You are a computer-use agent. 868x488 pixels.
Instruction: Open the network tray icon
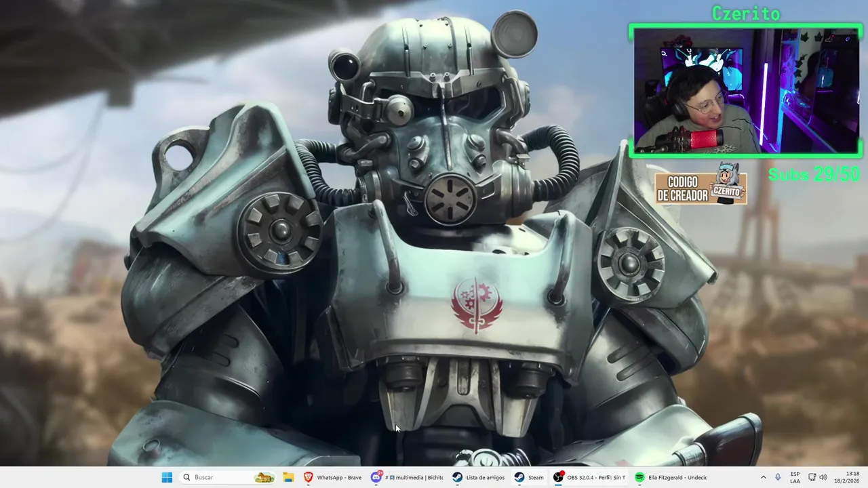coord(812,477)
